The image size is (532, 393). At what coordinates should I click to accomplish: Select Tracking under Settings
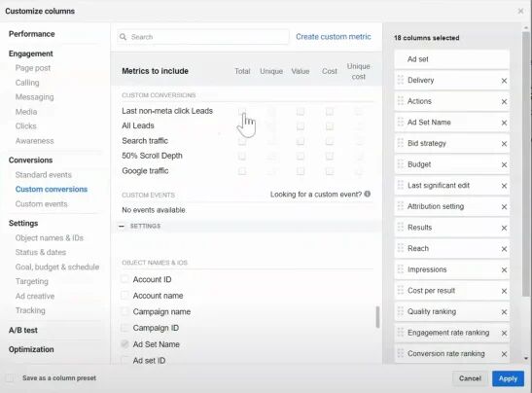point(30,310)
